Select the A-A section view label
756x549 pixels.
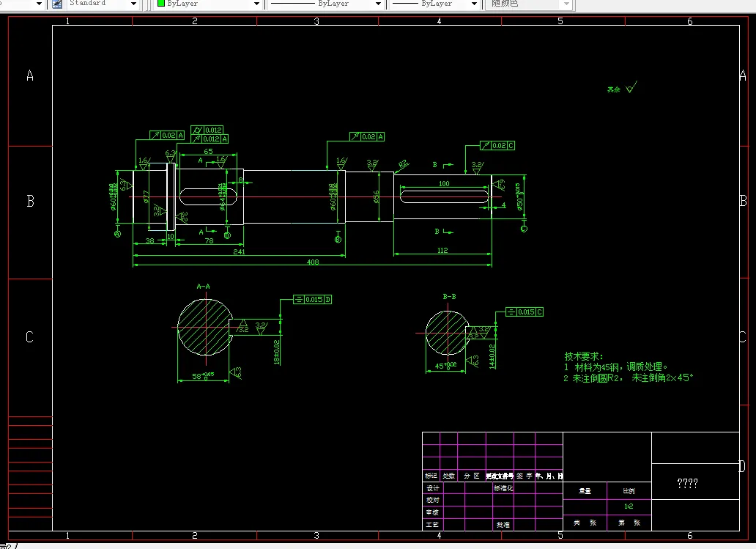pos(203,286)
